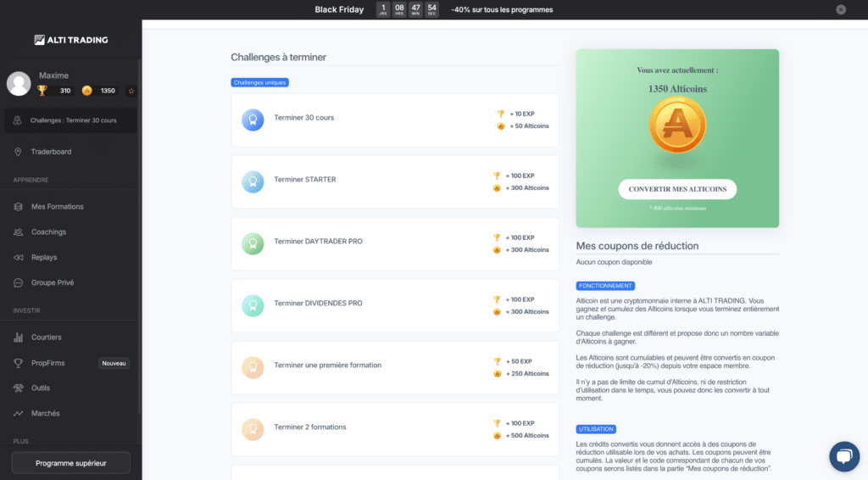Open Groupe Privé
This screenshot has width=868, height=480.
53,283
